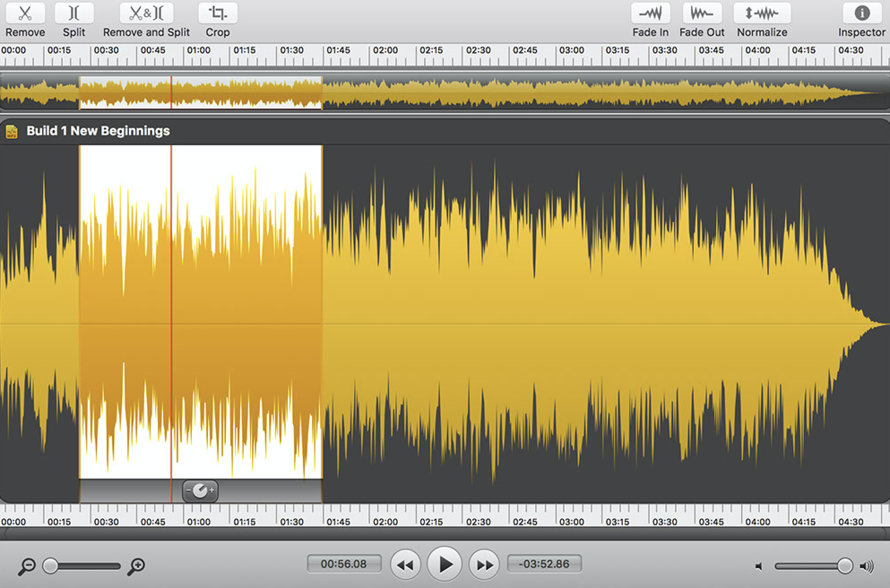Click the rewind button
Viewport: 890px width, 588px height.
405,565
